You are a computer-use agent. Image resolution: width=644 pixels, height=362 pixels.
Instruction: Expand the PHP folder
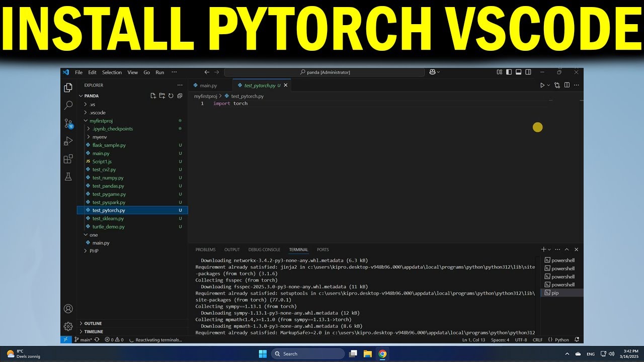coord(86,251)
